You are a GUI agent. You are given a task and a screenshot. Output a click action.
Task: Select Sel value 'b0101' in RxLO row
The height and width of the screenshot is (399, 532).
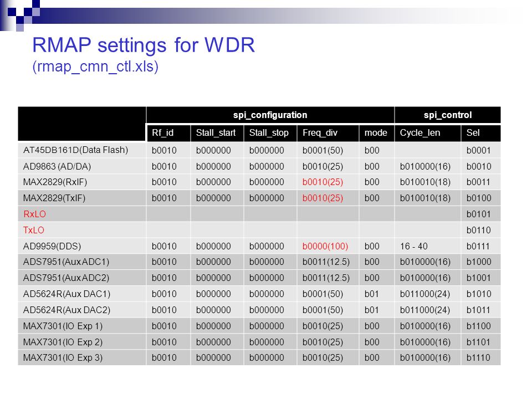pyautogui.click(x=478, y=214)
